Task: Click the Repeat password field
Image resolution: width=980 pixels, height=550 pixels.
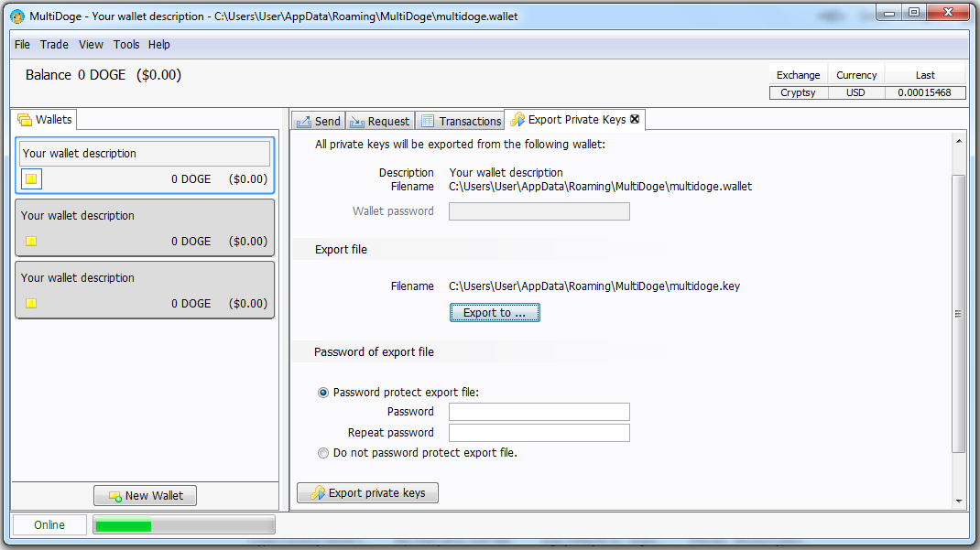Action: (x=539, y=433)
